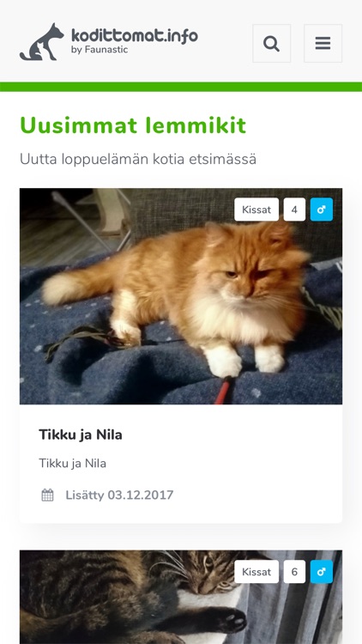362x644 pixels.
Task: Click the dog and cat logo
Action: (42, 42)
